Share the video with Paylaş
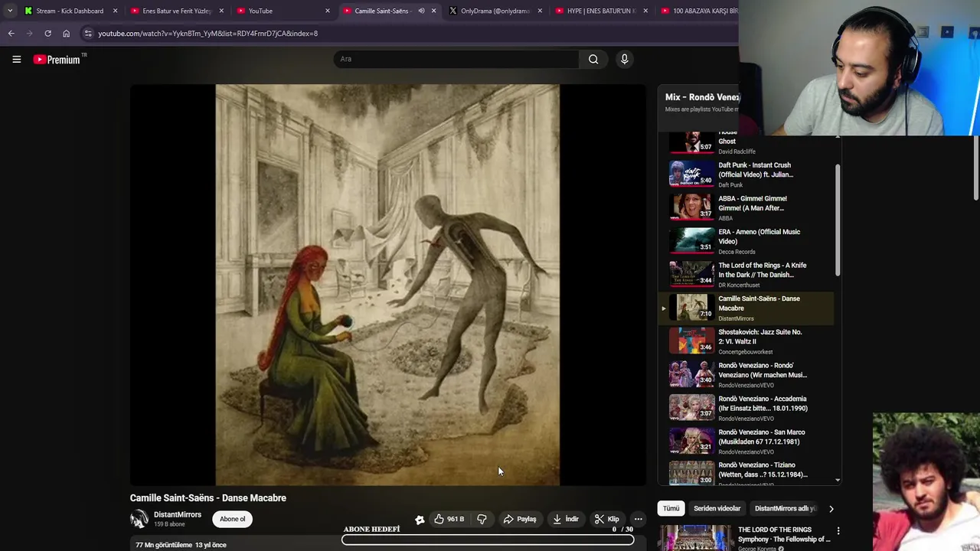 519,519
